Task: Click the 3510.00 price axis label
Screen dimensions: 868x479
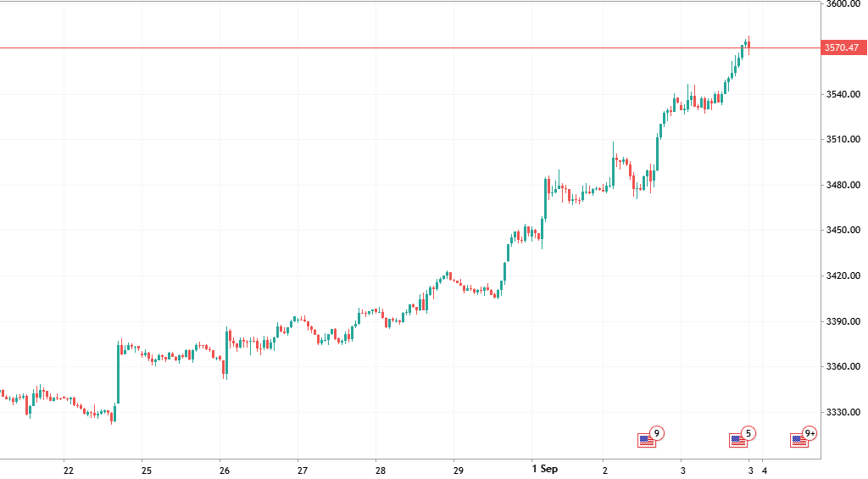Action: [843, 140]
